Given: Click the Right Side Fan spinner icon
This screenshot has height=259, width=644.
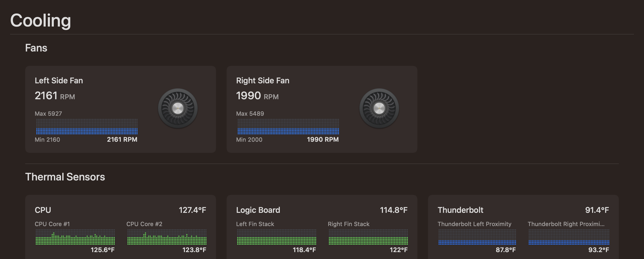Looking at the screenshot, I should point(379,108).
